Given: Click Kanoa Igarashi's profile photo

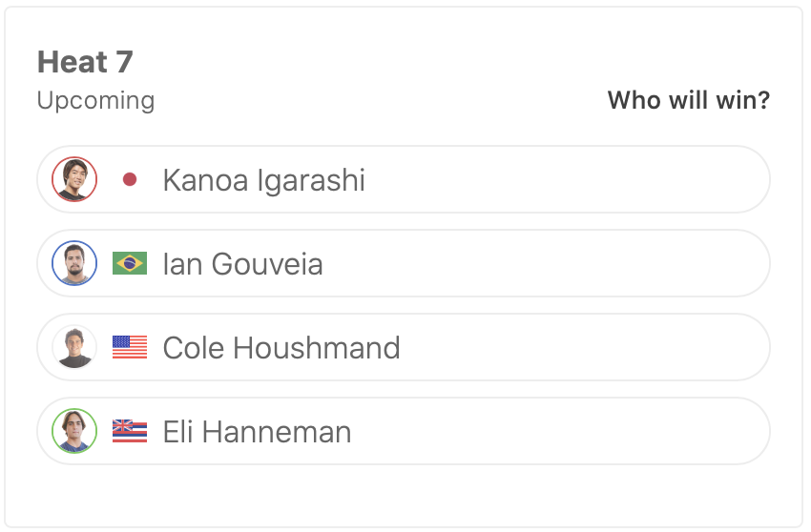Looking at the screenshot, I should coord(74,179).
